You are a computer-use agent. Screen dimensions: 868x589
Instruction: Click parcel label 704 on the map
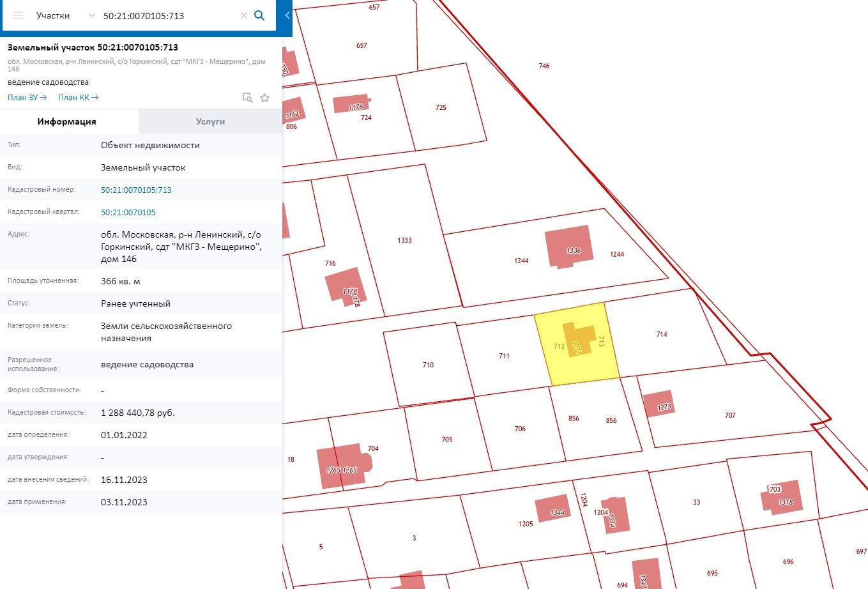tap(373, 448)
